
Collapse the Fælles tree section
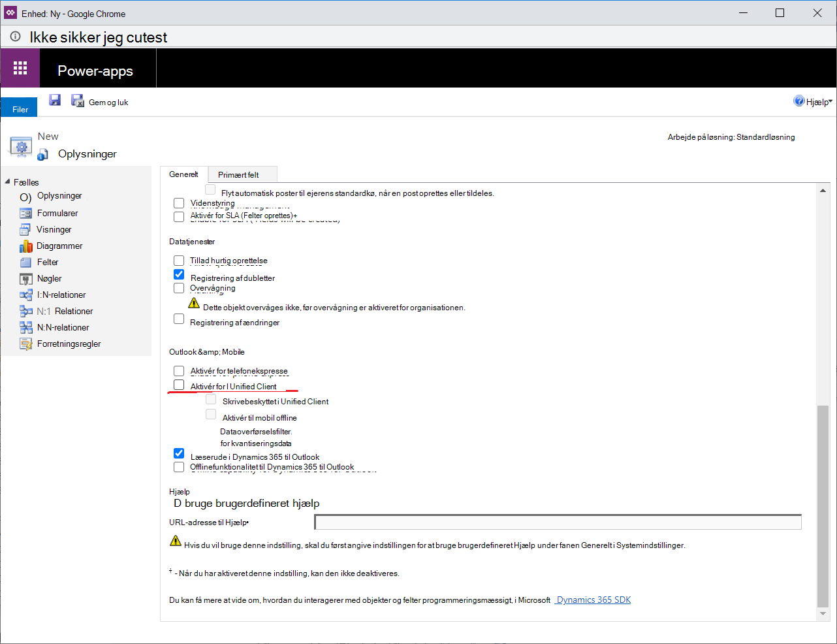[x=7, y=182]
